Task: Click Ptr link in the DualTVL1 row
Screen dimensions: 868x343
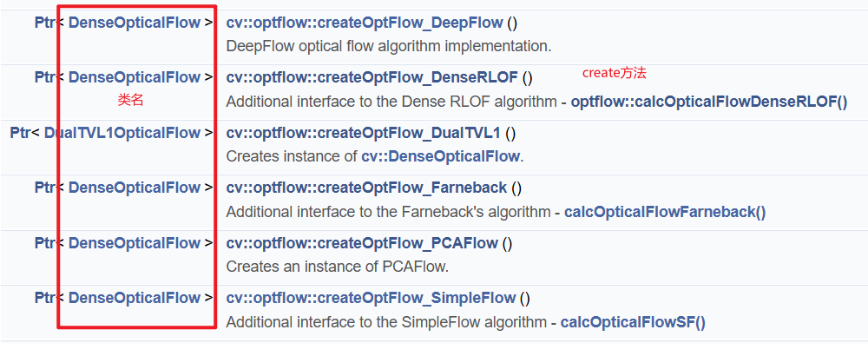Action: point(19,133)
